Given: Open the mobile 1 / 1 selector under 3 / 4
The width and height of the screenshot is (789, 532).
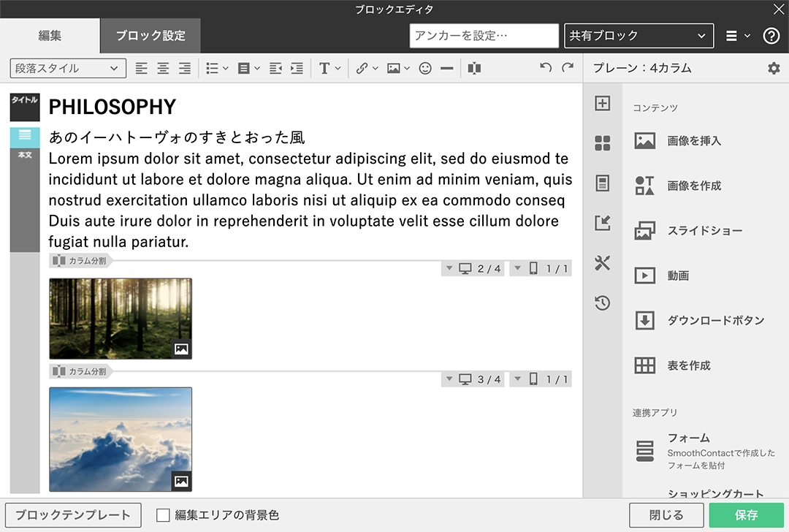Looking at the screenshot, I should (541, 379).
